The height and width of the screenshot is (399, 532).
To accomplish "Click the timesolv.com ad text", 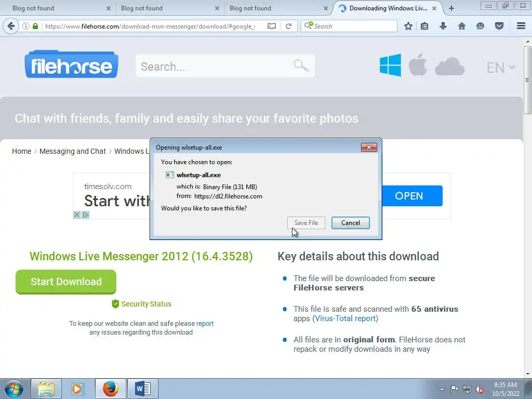I will coord(108,187).
